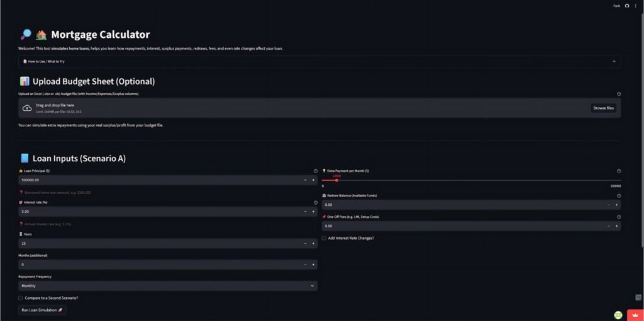
Task: Click the Browse files button
Action: coord(603,108)
